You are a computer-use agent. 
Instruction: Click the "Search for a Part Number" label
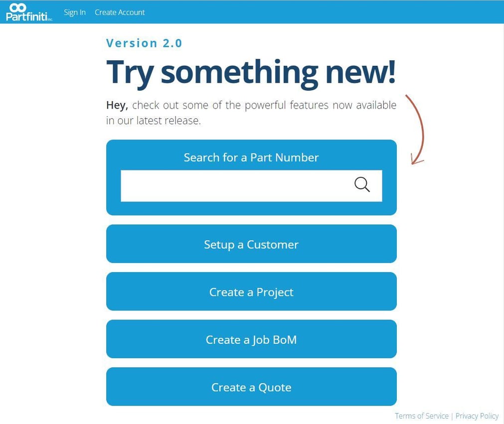click(251, 157)
